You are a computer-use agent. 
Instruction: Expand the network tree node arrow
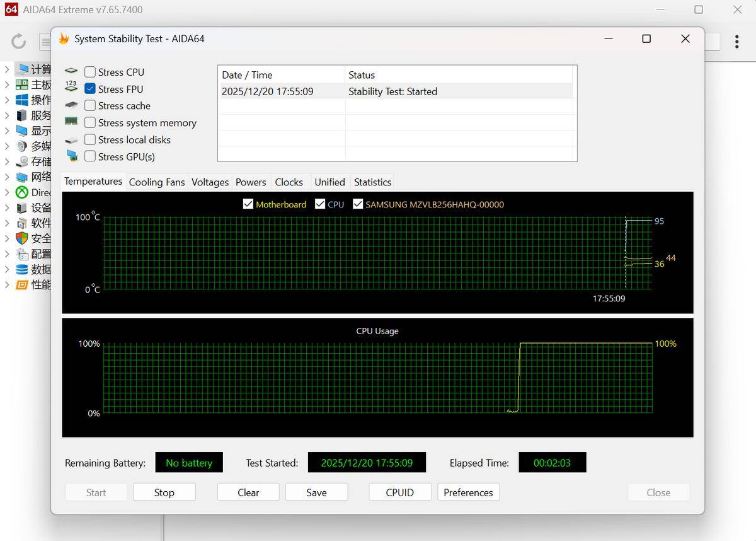7,177
